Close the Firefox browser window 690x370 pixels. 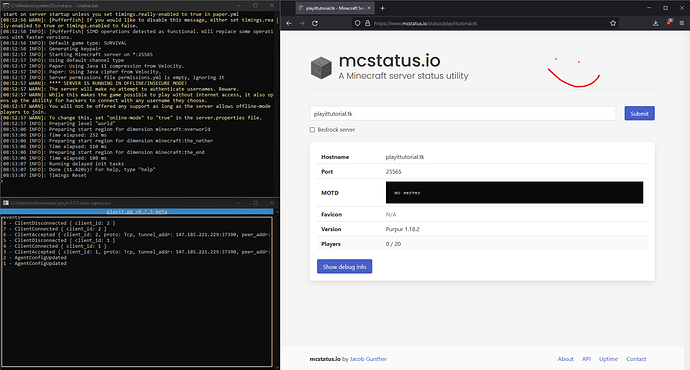click(682, 8)
